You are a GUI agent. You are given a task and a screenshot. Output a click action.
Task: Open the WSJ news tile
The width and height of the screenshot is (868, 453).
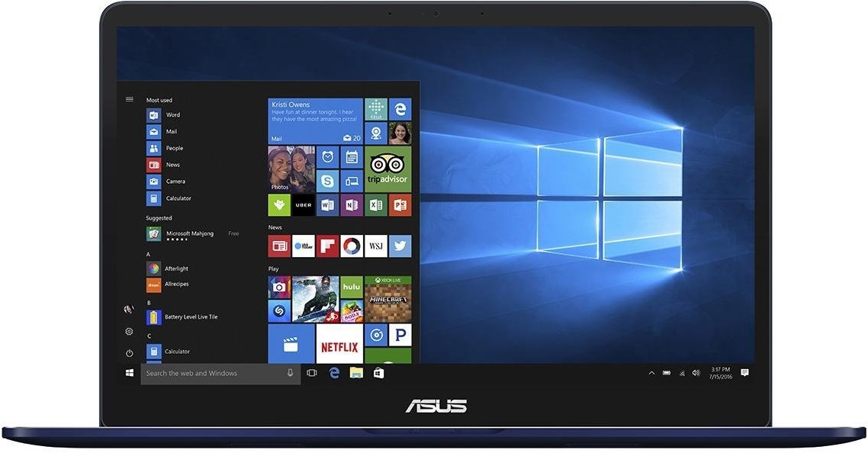pos(376,246)
